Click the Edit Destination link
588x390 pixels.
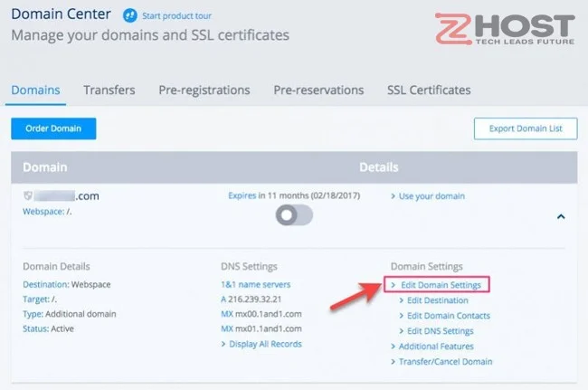(x=438, y=300)
